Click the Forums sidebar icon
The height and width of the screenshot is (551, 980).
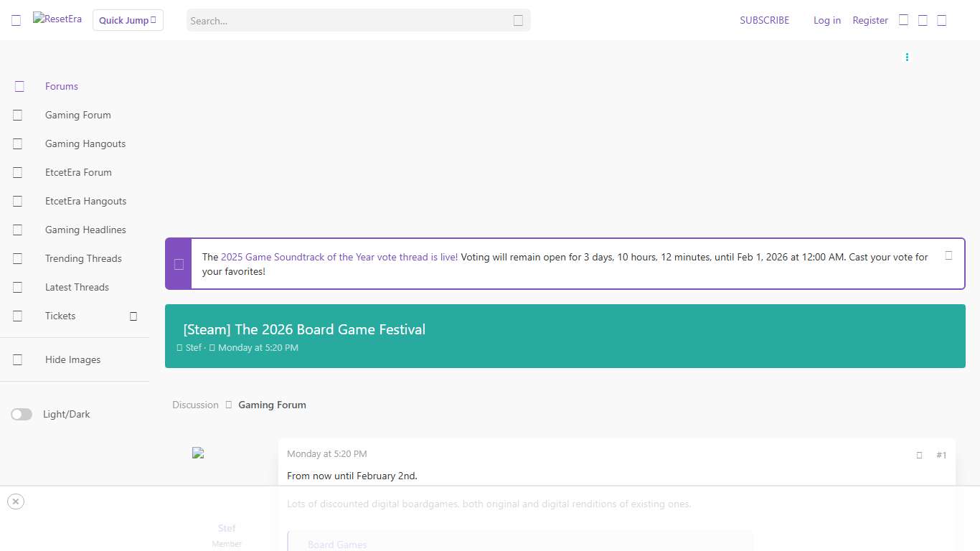click(x=19, y=86)
